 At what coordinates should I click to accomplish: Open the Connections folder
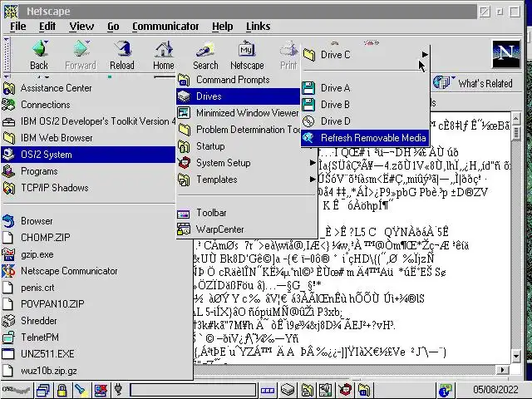pos(88,105)
